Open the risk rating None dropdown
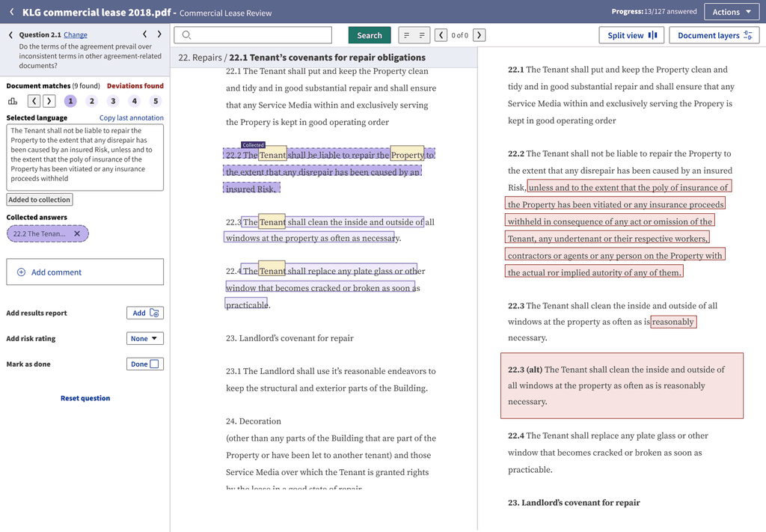This screenshot has height=532, width=766. (x=145, y=338)
